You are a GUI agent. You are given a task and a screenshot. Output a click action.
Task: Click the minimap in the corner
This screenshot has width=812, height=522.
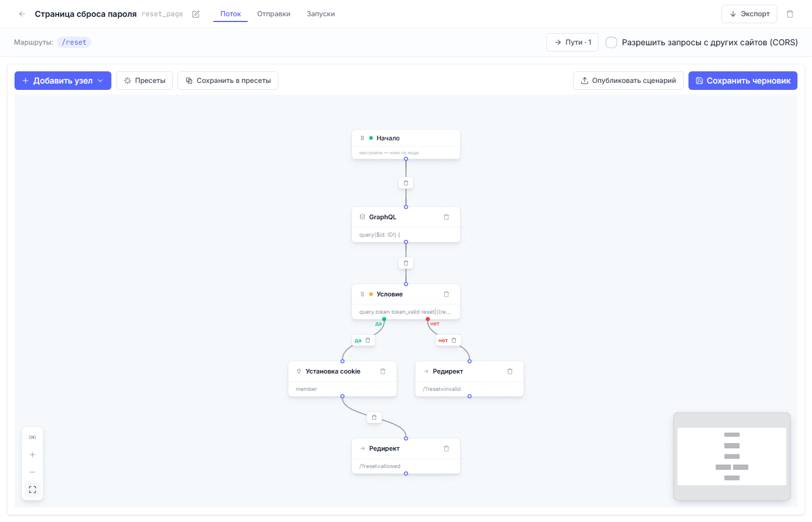732,456
